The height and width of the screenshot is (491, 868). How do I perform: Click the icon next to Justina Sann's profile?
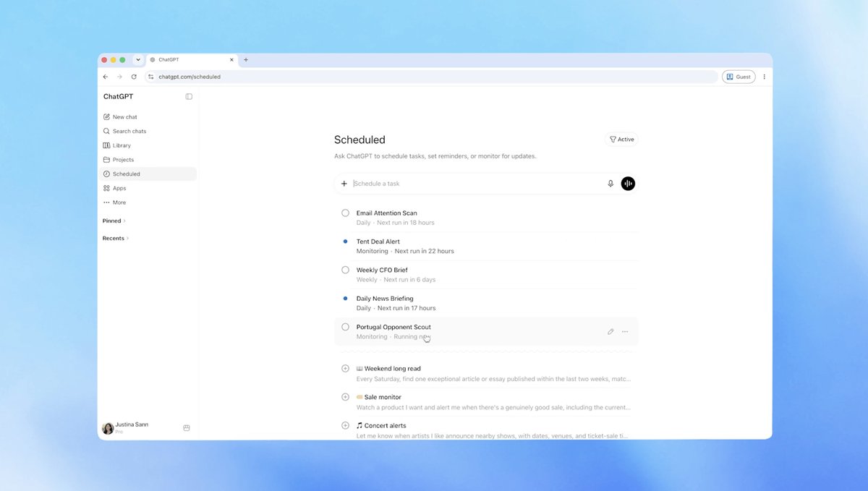(187, 428)
